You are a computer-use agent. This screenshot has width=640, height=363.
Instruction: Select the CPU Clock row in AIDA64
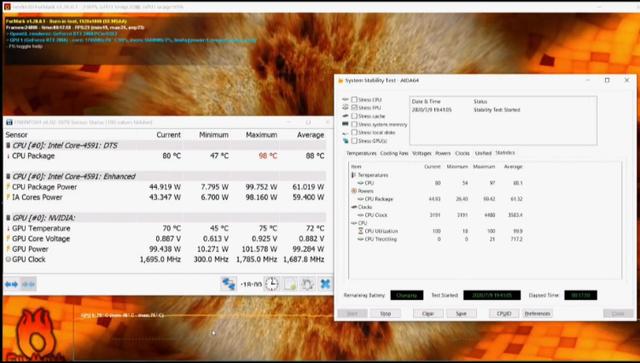pos(437,215)
